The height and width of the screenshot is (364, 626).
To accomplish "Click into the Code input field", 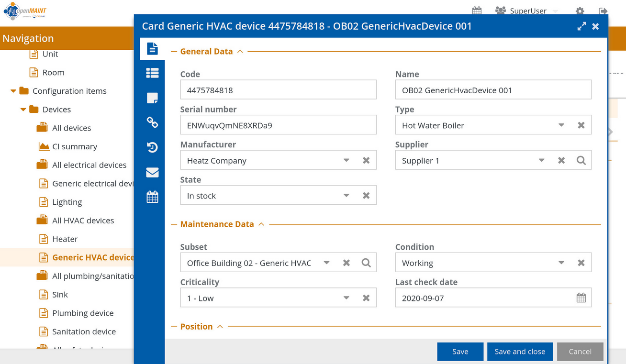I will (x=278, y=90).
